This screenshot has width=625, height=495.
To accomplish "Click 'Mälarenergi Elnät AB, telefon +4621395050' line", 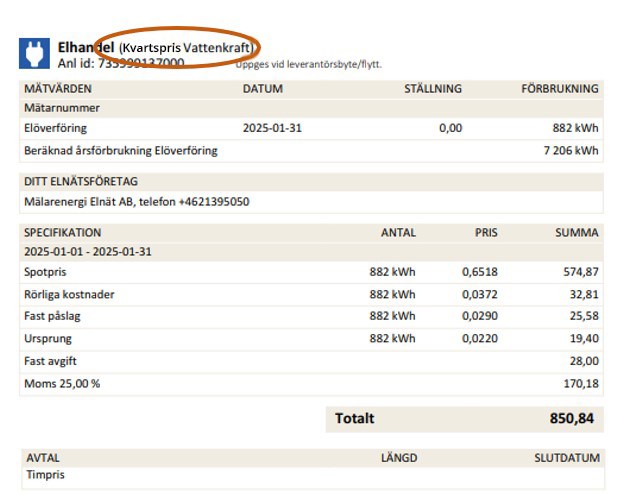I will click(x=137, y=202).
